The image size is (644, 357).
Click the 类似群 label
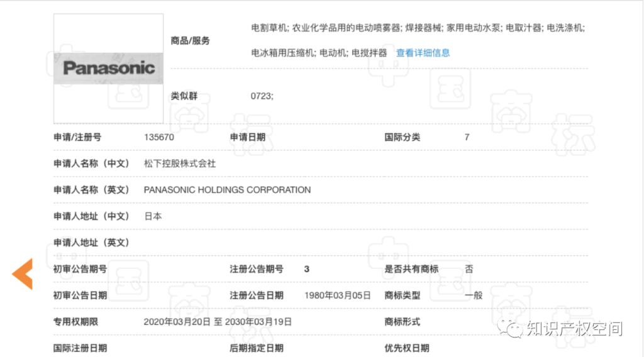tap(184, 96)
